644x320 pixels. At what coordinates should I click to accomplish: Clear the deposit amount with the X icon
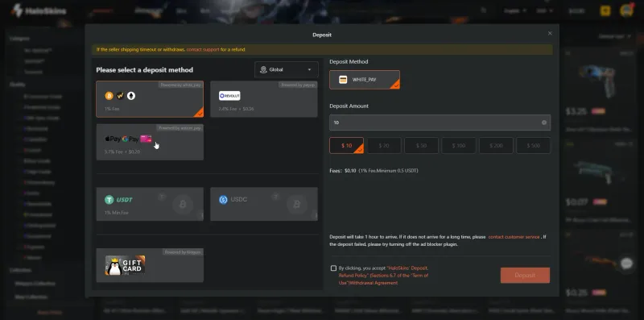coord(544,123)
